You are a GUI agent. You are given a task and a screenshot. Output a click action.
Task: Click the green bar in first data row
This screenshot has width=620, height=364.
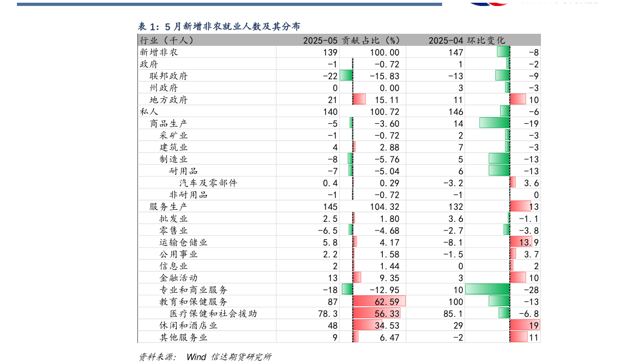point(503,52)
